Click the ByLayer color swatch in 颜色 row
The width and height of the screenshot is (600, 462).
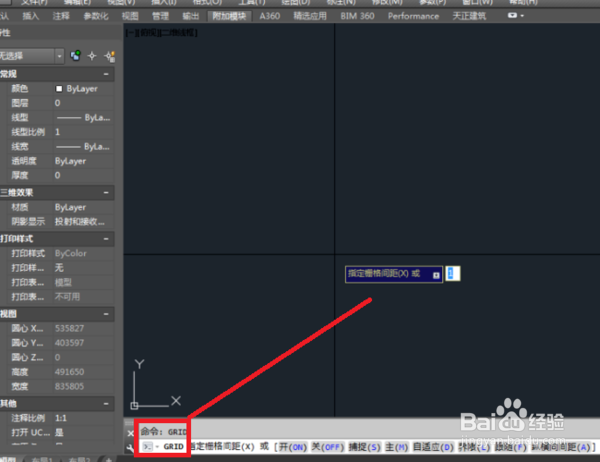point(59,89)
